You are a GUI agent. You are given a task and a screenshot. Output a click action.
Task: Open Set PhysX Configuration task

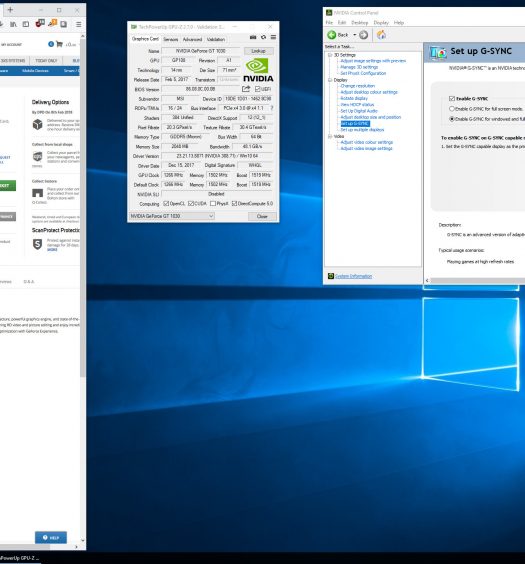tap(363, 73)
